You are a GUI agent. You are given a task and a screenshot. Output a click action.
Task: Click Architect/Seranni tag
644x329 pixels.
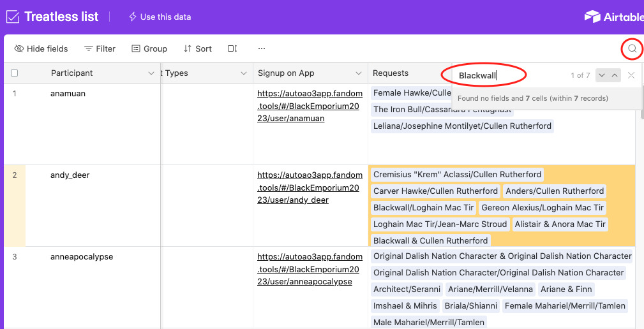coord(407,289)
